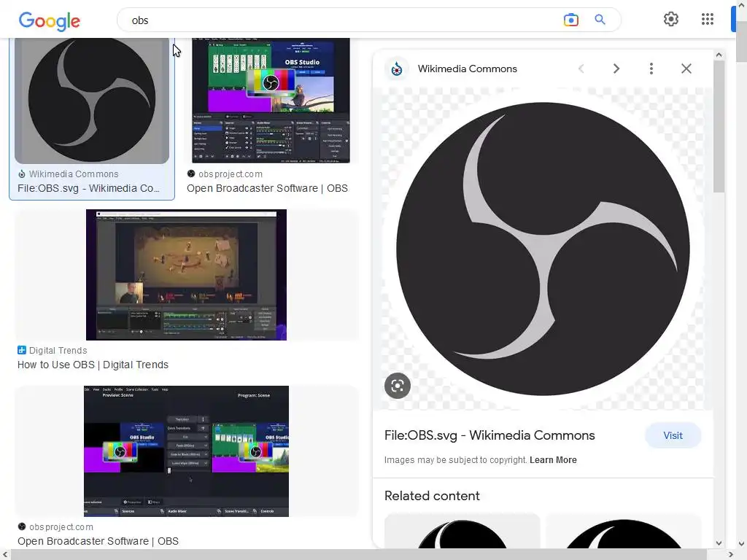This screenshot has height=560, width=747.
Task: Go to next image in preview panel
Action: [x=616, y=69]
